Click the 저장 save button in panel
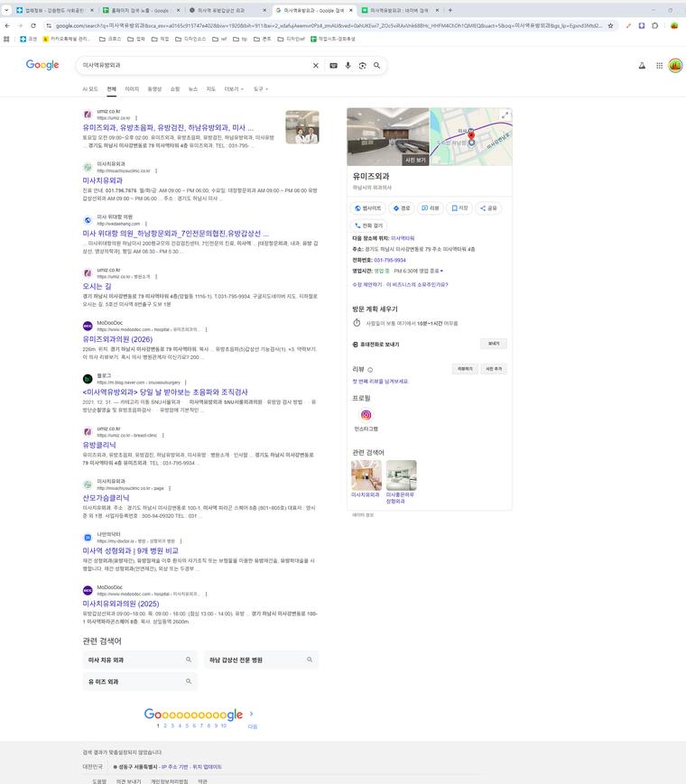Image resolution: width=686 pixels, height=784 pixels. pyautogui.click(x=459, y=208)
